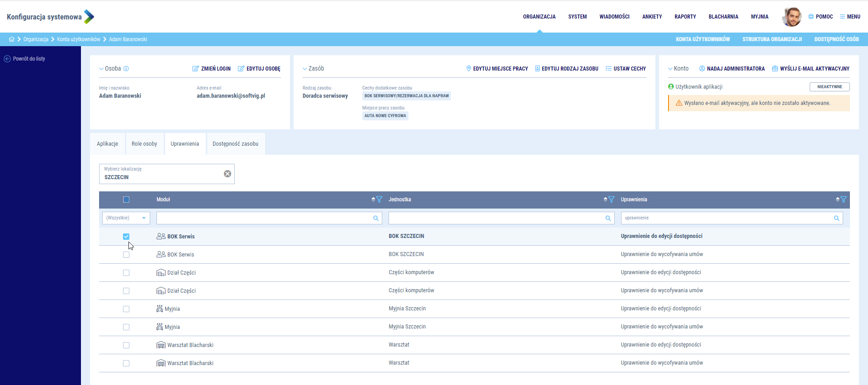Uncheck the first BOK Serwis row checkbox
This screenshot has width=868, height=385.
coord(126,237)
